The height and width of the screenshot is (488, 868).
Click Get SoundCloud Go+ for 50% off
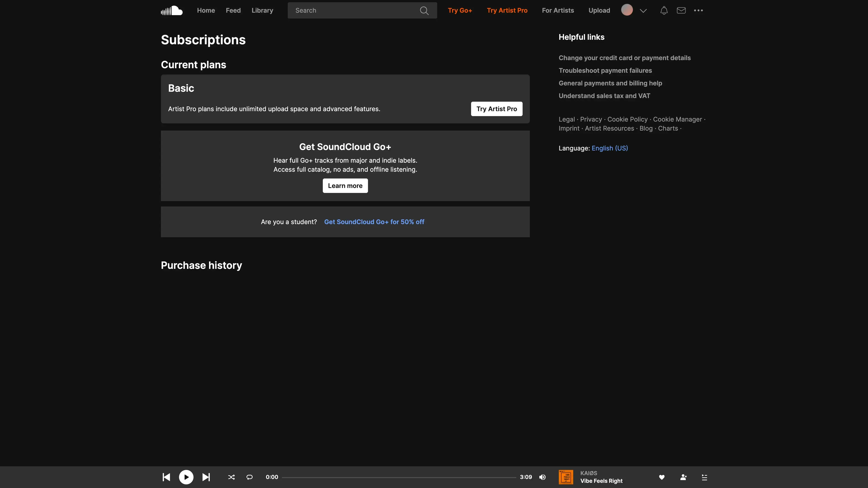tap(374, 222)
